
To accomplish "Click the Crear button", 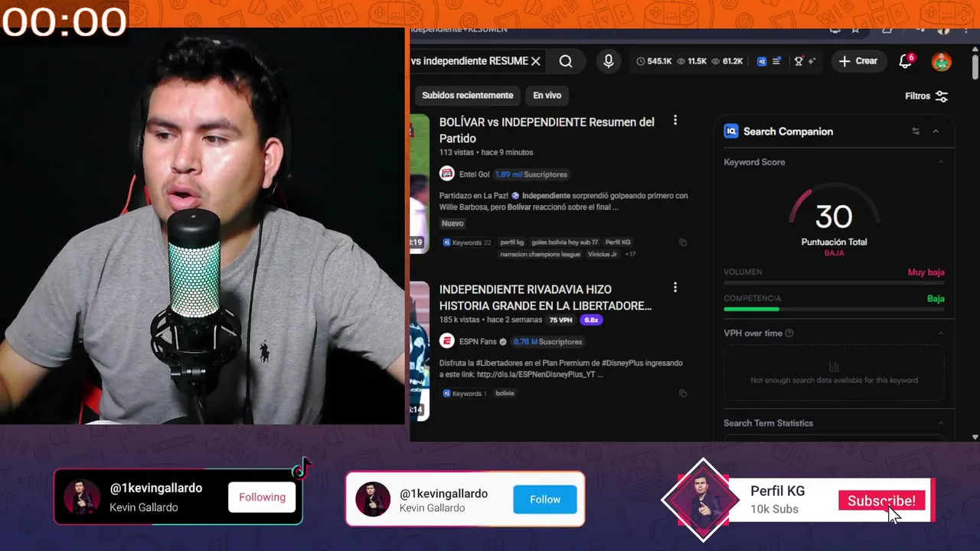I will (x=858, y=61).
